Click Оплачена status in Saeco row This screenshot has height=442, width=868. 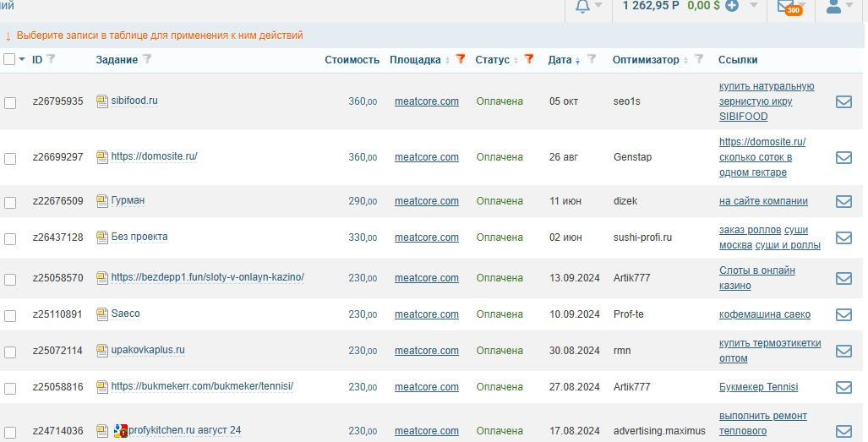coord(500,314)
